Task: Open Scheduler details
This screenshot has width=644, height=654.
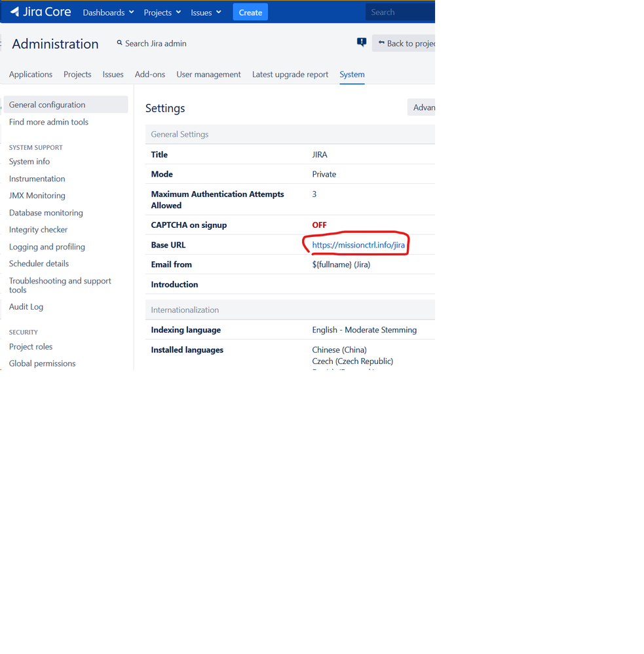Action: (x=39, y=264)
